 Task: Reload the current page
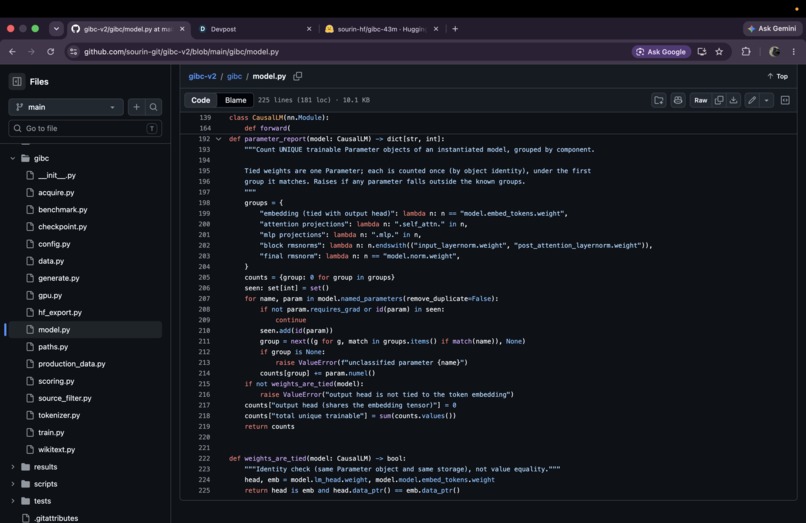[x=50, y=51]
